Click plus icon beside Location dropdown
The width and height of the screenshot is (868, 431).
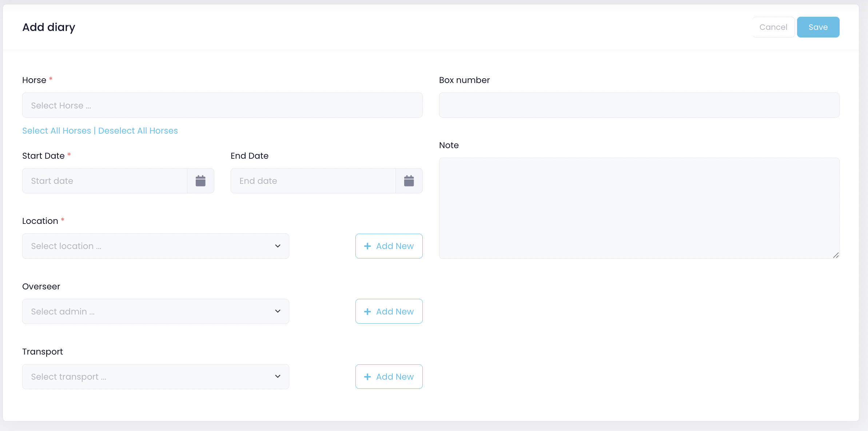click(367, 246)
